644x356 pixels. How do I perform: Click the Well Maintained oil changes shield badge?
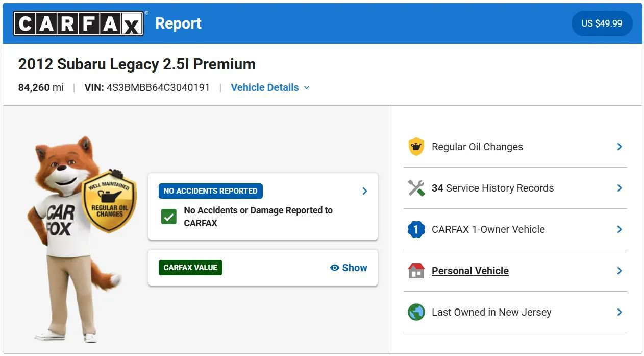tap(109, 201)
